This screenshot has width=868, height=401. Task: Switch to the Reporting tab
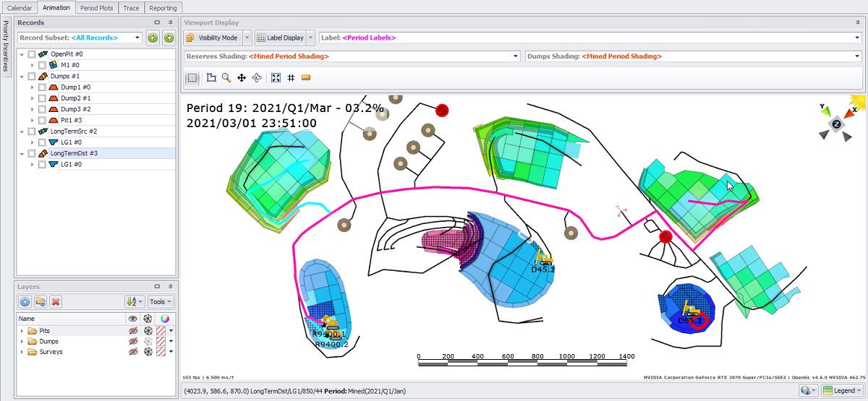tap(163, 8)
